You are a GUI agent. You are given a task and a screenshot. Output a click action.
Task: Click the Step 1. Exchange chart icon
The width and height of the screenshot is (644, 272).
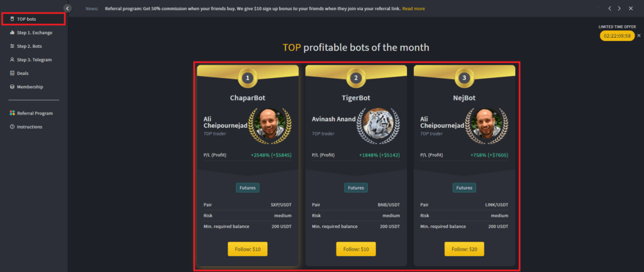coord(13,33)
